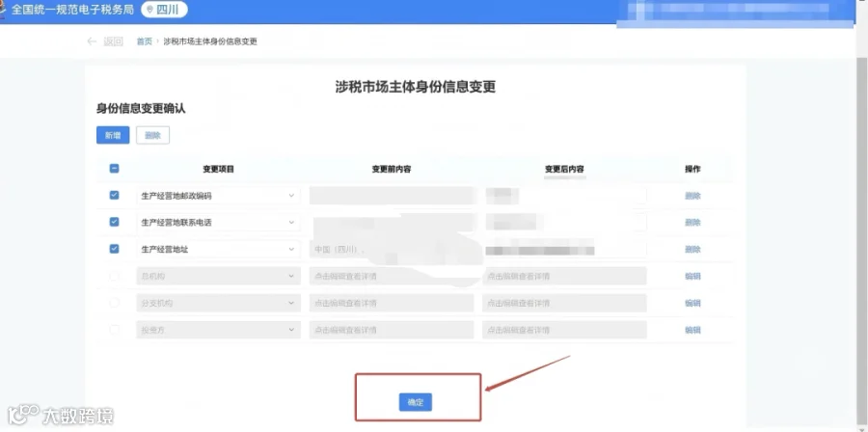Uncheck the 生产经营地址 row checkbox
868x432 pixels.
pyautogui.click(x=114, y=249)
